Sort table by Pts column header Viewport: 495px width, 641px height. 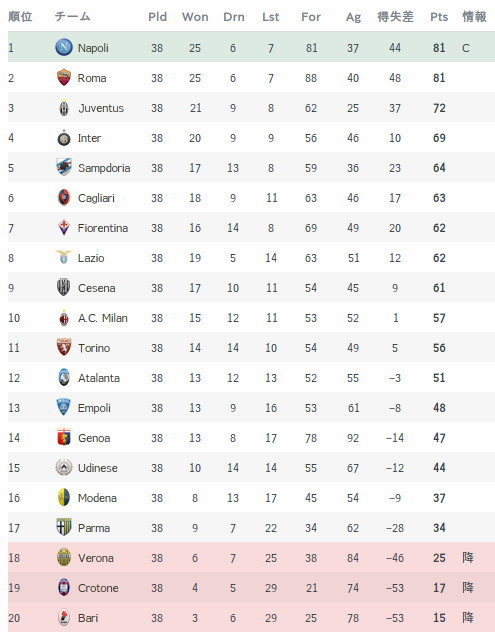(x=439, y=17)
